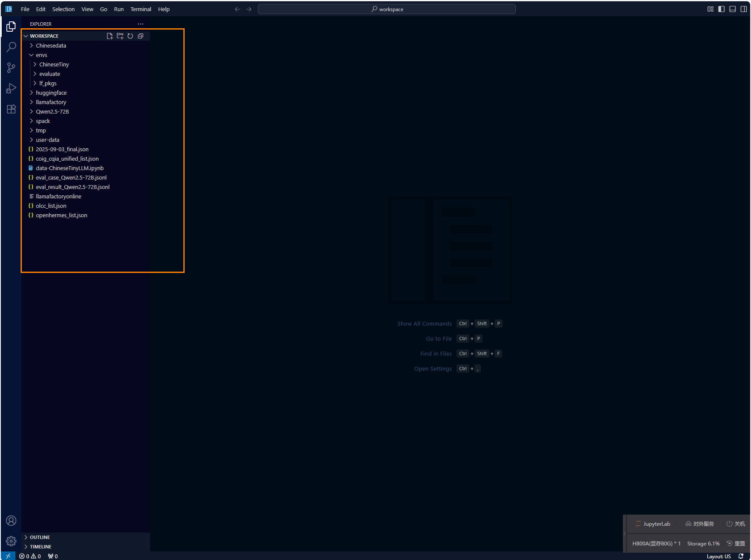Image resolution: width=751 pixels, height=560 pixels.
Task: Open the Extensions view
Action: point(11,109)
